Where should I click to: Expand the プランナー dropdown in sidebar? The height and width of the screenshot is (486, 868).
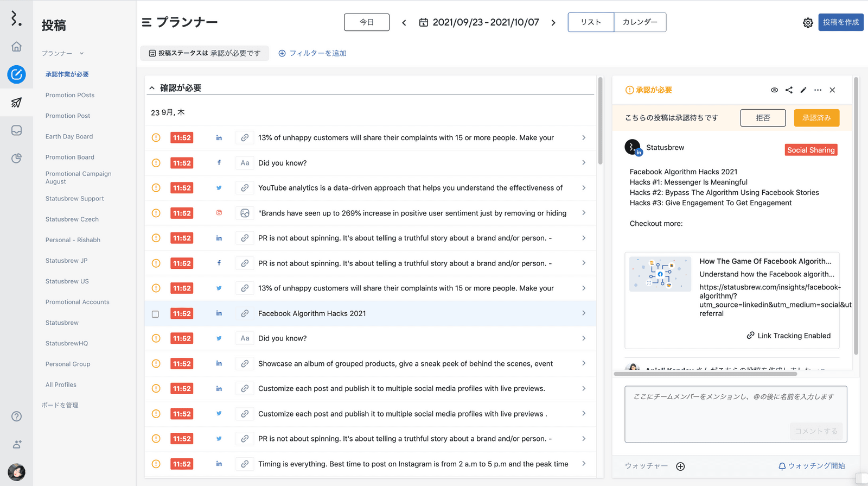pos(81,53)
